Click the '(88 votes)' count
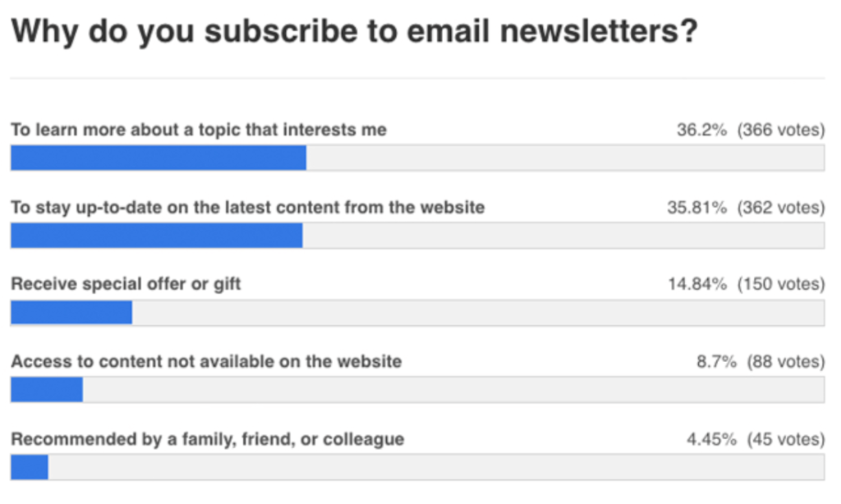The height and width of the screenshot is (504, 841). pos(786,361)
